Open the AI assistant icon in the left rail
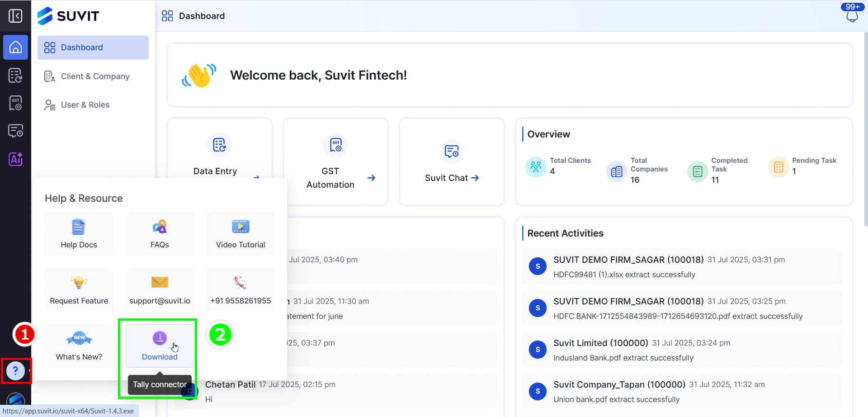This screenshot has width=868, height=417. pyautogui.click(x=15, y=159)
